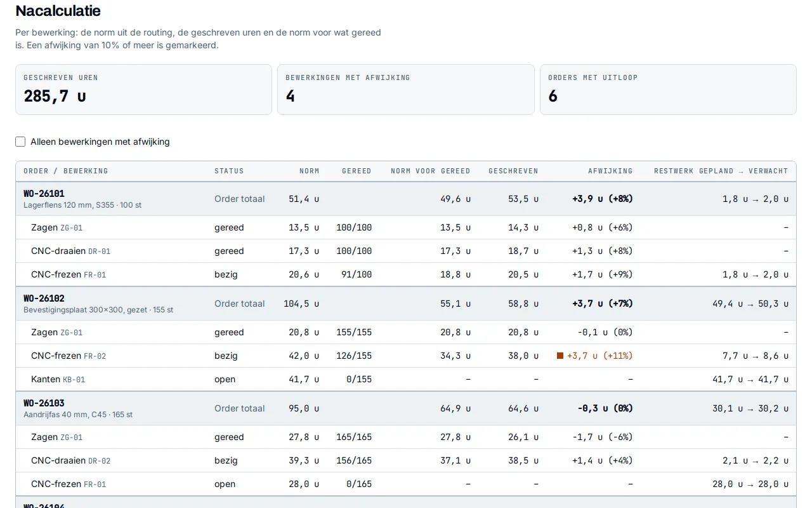Click the 'Afwijking' column header
Viewport: 812px width, 508px height.
pos(610,171)
